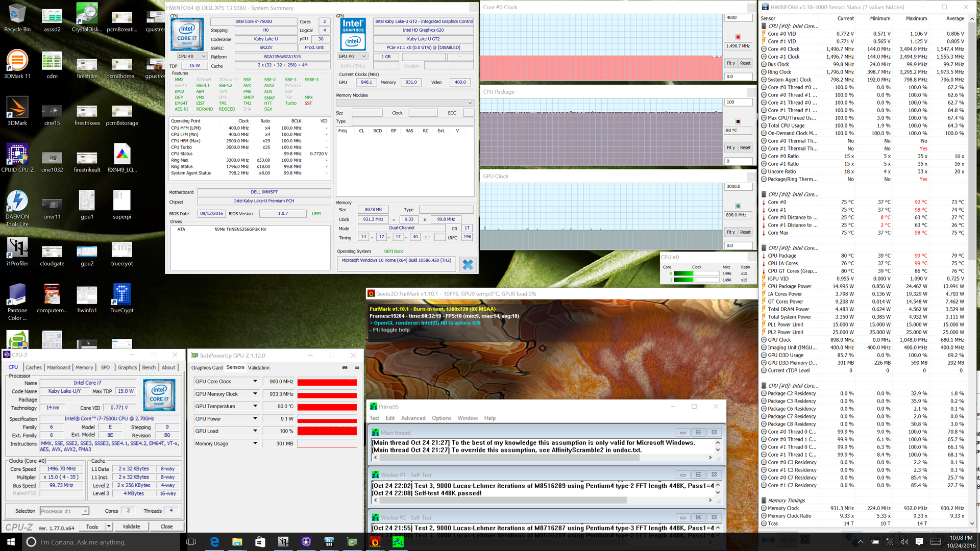Image resolution: width=980 pixels, height=551 pixels.
Task: Click Reset on GPU Clock graph
Action: 745,232
